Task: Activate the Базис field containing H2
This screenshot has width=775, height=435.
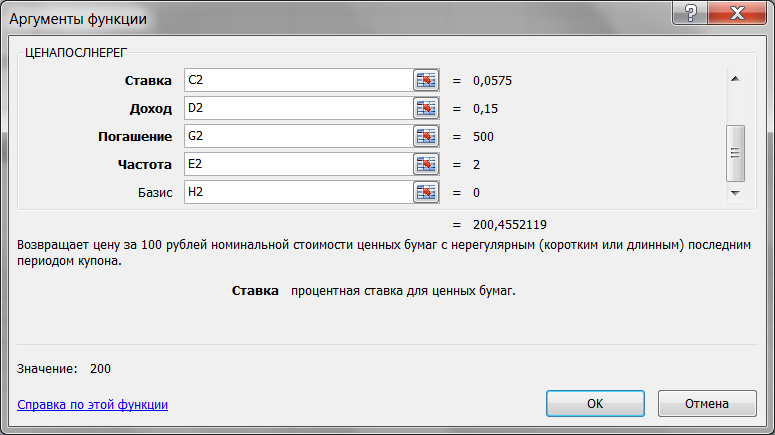Action: tap(299, 192)
